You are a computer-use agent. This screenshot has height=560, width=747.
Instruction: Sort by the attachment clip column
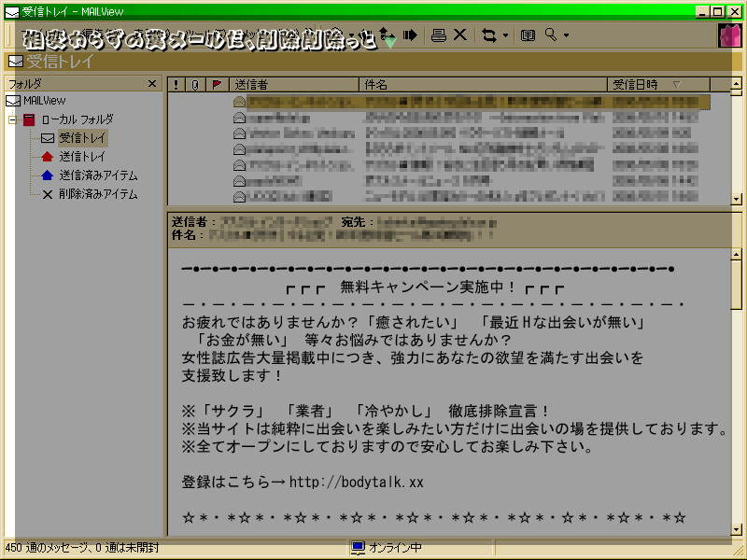click(x=195, y=84)
